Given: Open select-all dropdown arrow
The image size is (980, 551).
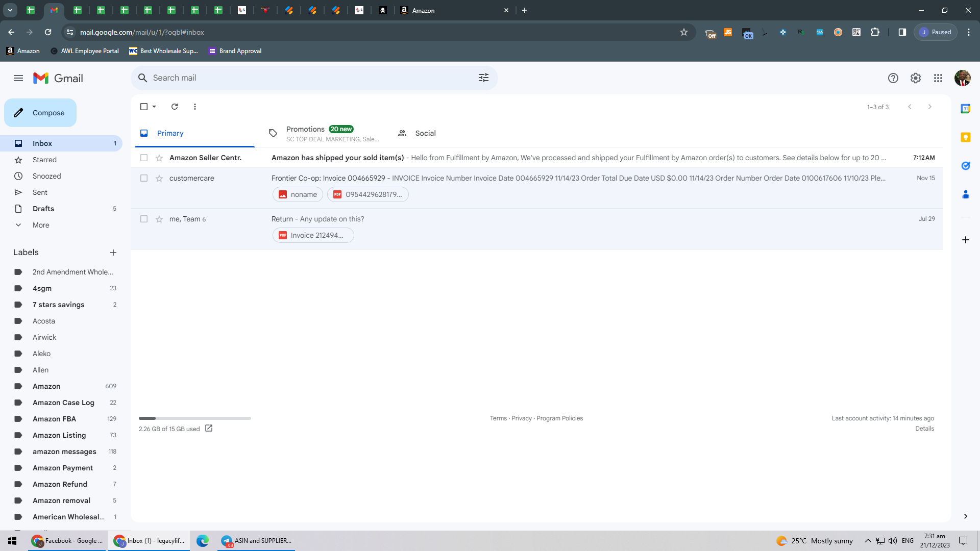Looking at the screenshot, I should [154, 107].
